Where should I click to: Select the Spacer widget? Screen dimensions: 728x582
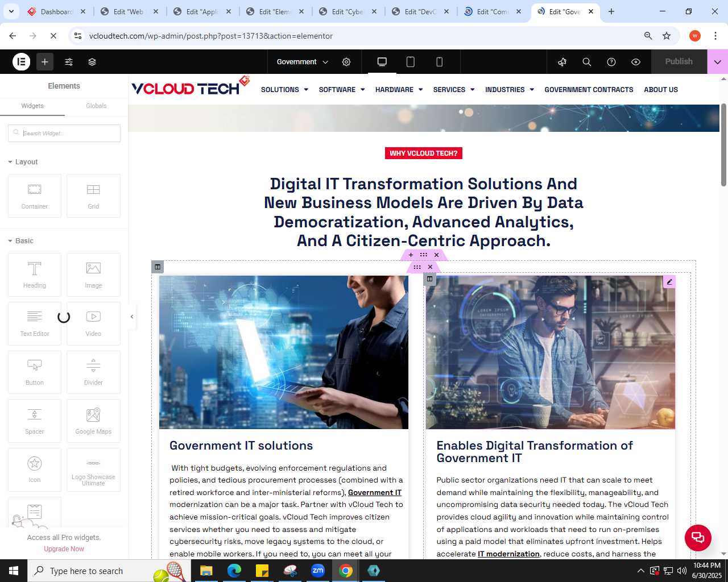point(35,421)
